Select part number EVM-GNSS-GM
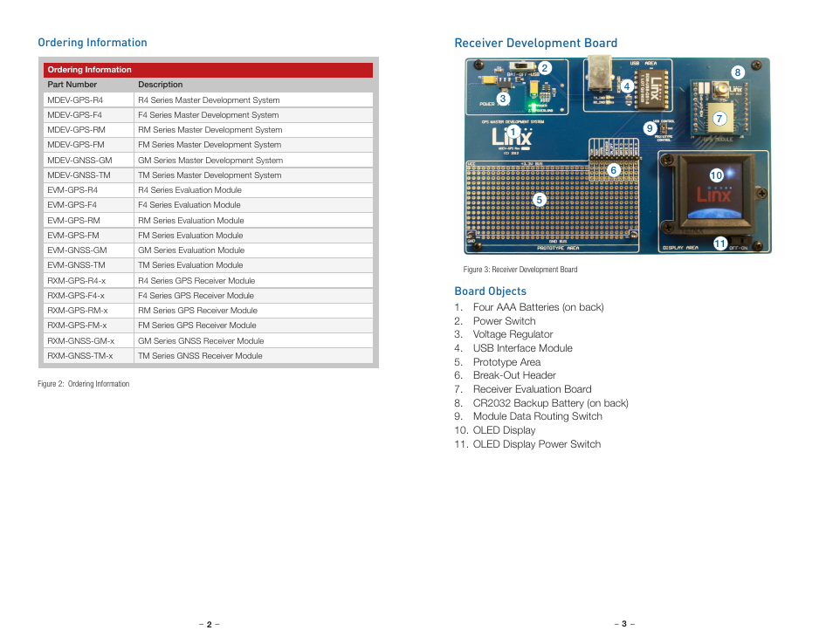The height and width of the screenshot is (644, 833). (x=77, y=250)
